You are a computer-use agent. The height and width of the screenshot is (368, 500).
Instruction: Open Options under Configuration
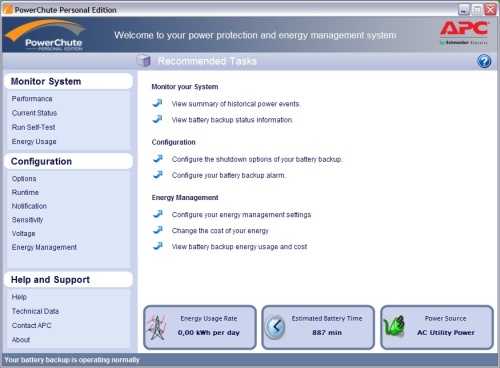coord(24,179)
